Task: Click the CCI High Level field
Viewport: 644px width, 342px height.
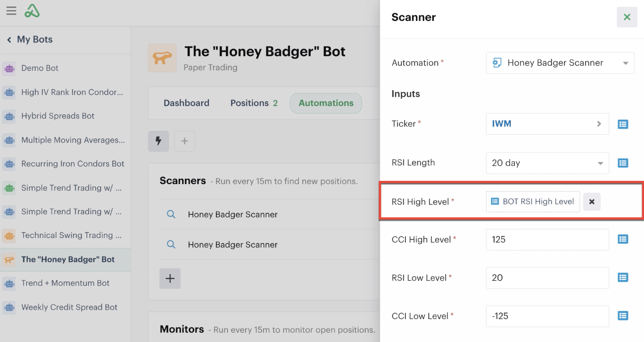Action: tap(547, 240)
